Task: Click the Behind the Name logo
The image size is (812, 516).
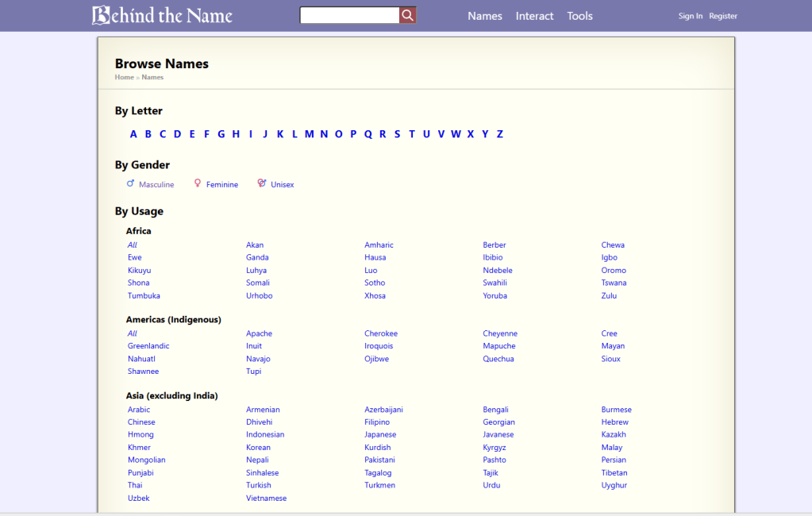Action: pos(162,15)
